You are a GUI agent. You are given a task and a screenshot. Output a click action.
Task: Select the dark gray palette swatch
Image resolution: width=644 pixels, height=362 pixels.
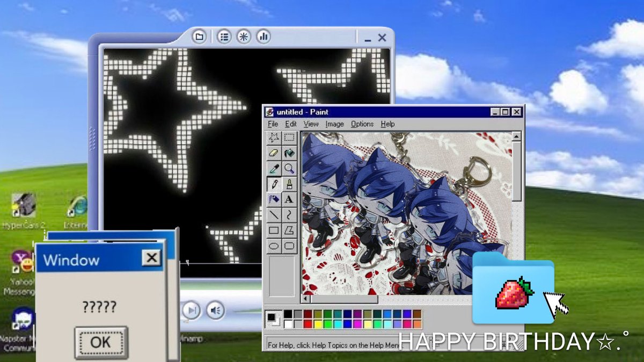(x=298, y=314)
